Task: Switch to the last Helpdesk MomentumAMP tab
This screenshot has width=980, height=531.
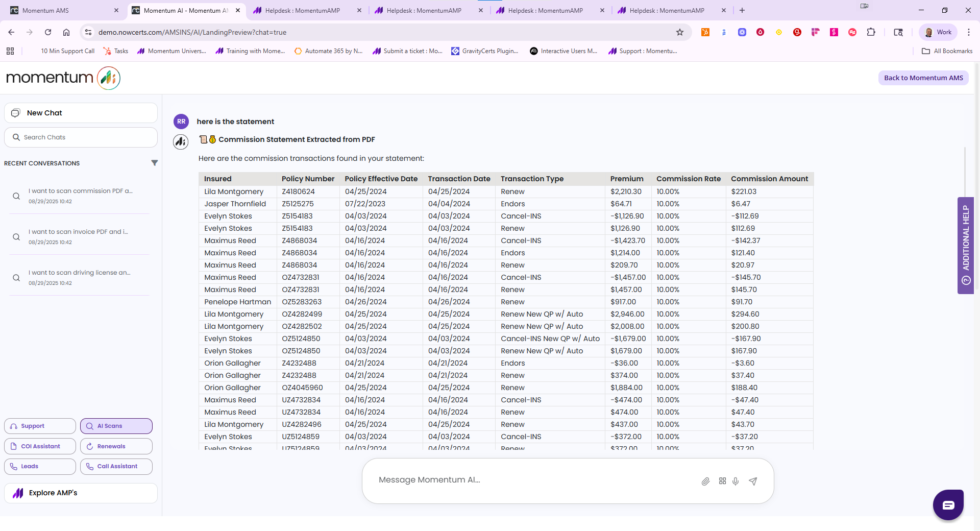Action: 672,10
